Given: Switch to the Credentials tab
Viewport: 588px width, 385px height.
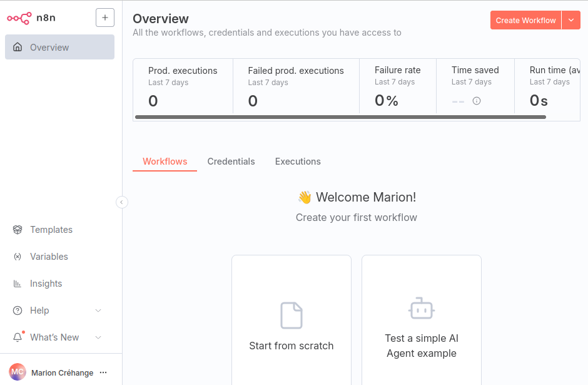Looking at the screenshot, I should click(x=231, y=162).
